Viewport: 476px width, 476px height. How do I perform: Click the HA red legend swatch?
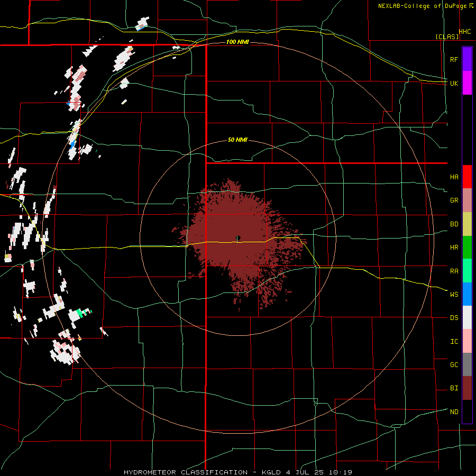[467, 177]
